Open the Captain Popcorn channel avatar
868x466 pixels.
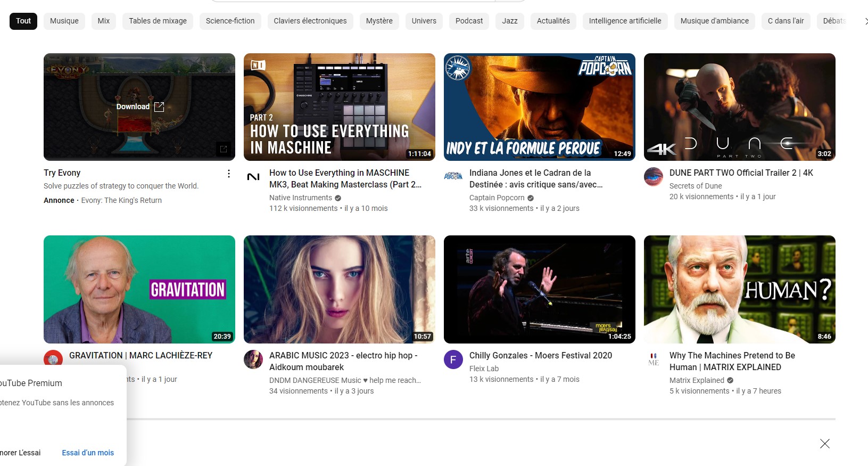[x=453, y=176]
